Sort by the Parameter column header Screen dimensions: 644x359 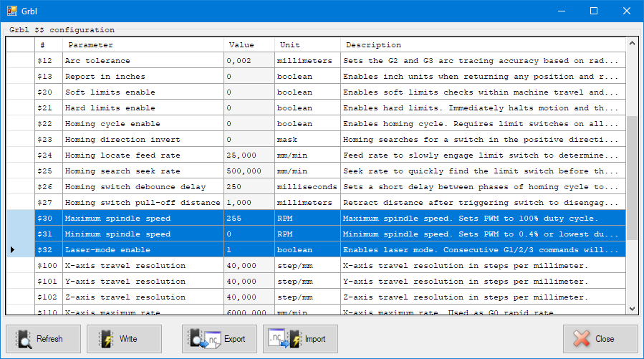[x=143, y=45]
